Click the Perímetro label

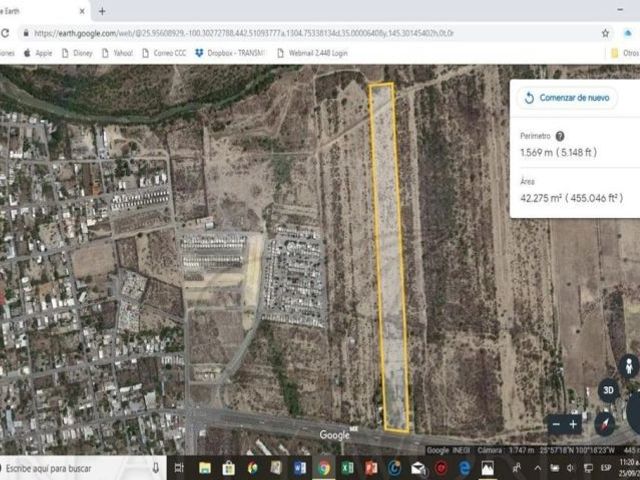coord(535,136)
